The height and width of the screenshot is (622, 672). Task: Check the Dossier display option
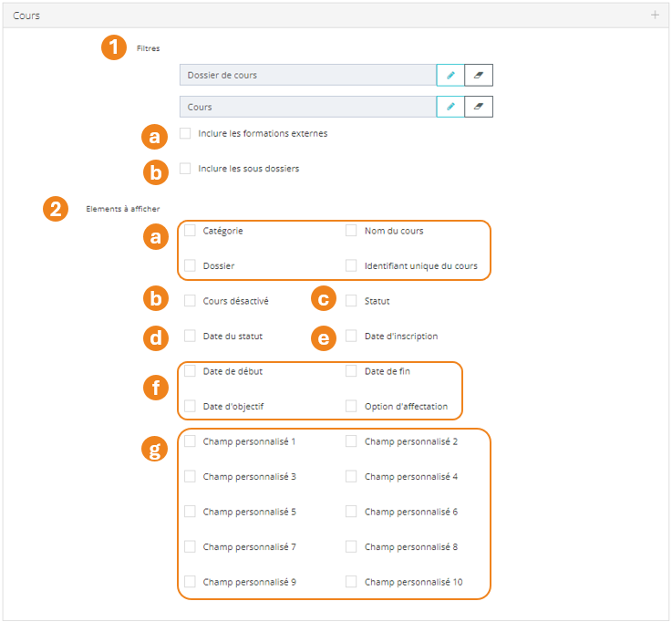pos(191,266)
